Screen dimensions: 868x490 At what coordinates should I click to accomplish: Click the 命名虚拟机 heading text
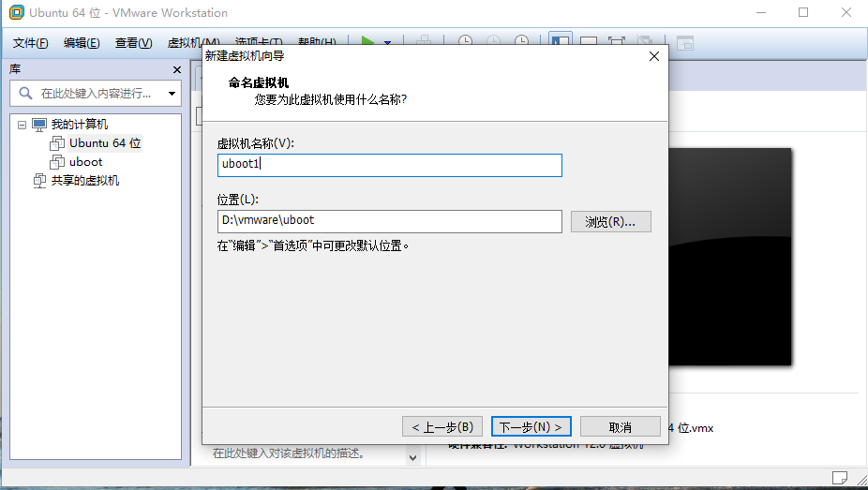(x=259, y=83)
